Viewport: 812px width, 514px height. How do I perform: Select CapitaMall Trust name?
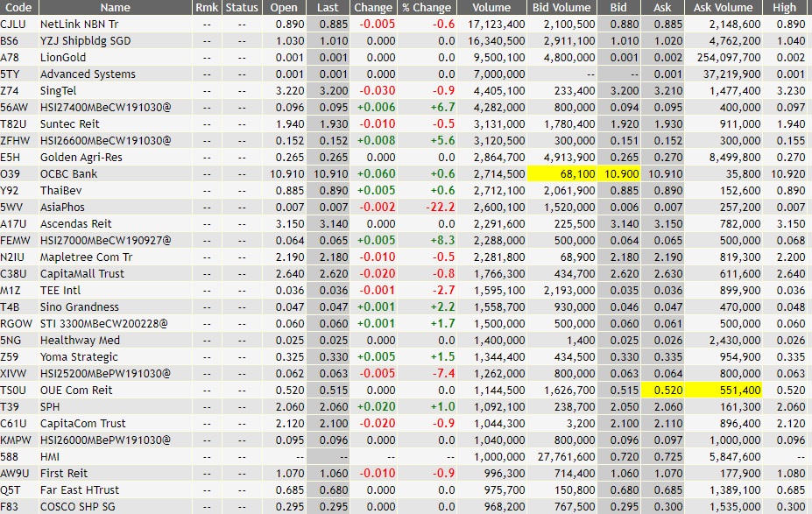82,274
